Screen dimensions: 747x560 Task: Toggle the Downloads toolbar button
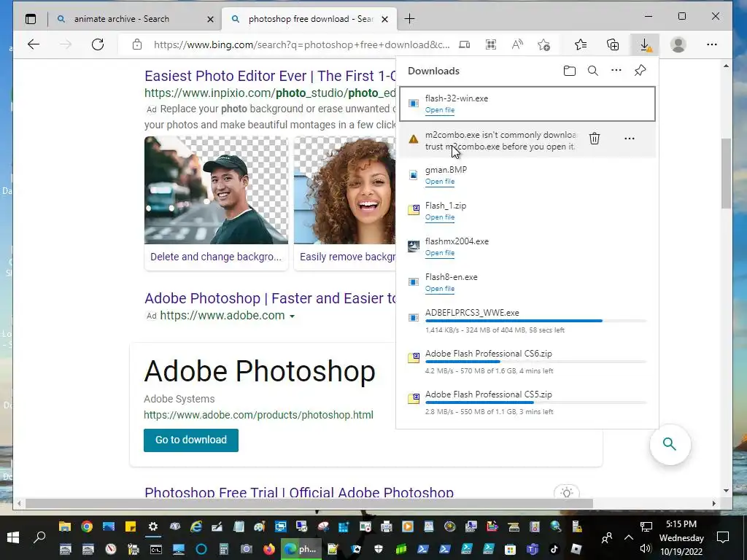[645, 44]
